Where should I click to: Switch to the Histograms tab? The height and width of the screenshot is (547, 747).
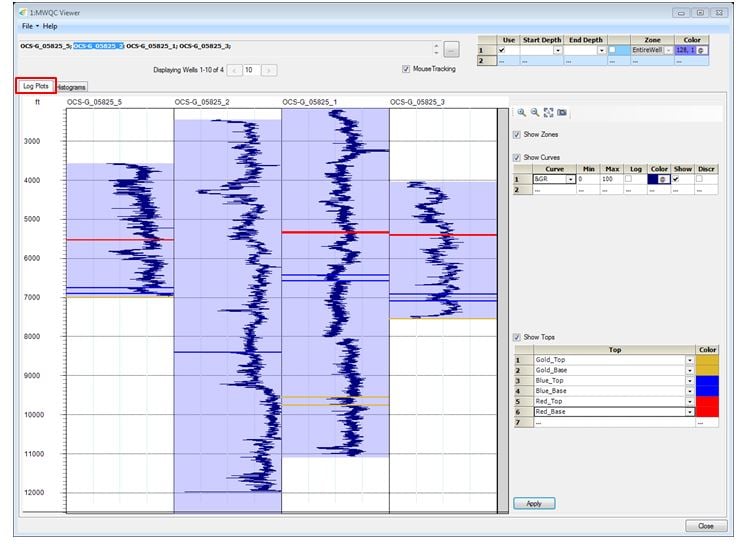71,87
